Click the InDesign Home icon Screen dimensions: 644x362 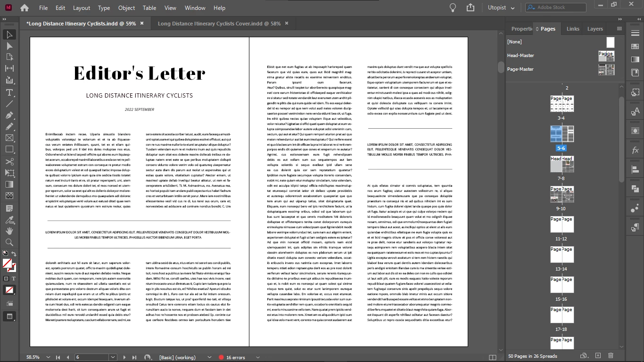point(25,8)
